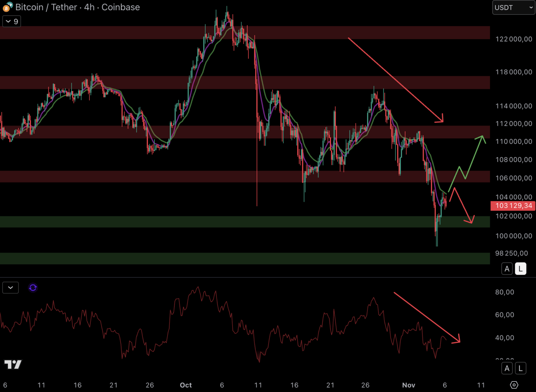Click the Oct label on the time axis

(x=186, y=385)
